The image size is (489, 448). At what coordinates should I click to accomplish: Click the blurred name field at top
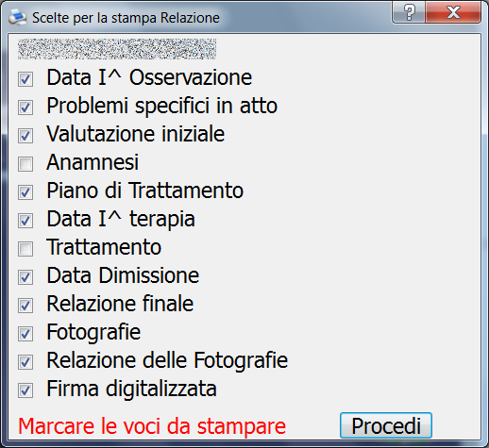point(117,49)
